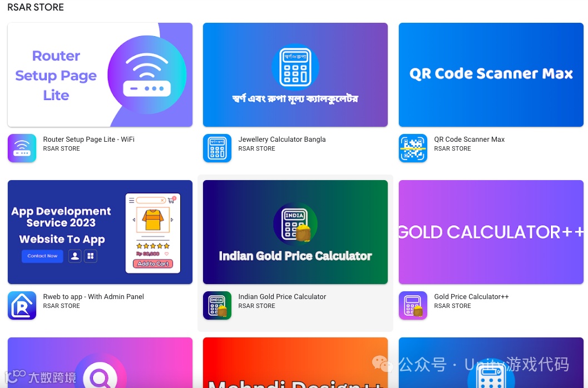Select the QR Code Scanner Max app icon

413,148
